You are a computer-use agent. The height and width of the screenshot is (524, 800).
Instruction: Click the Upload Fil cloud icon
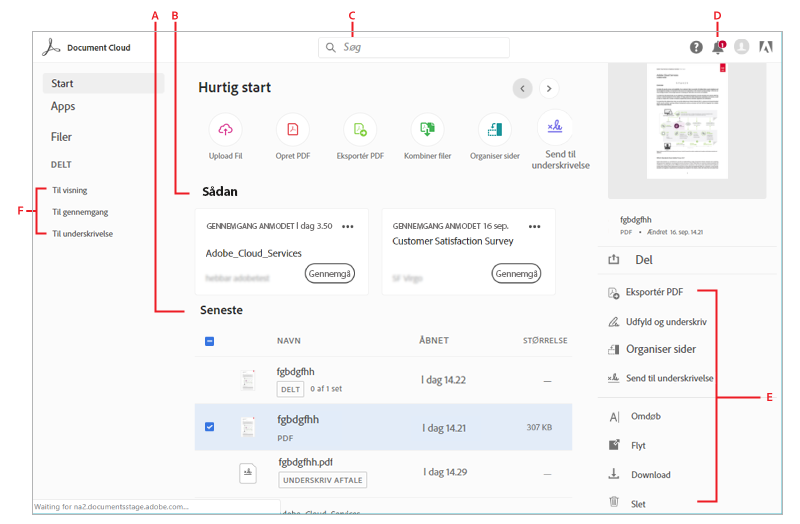225,129
